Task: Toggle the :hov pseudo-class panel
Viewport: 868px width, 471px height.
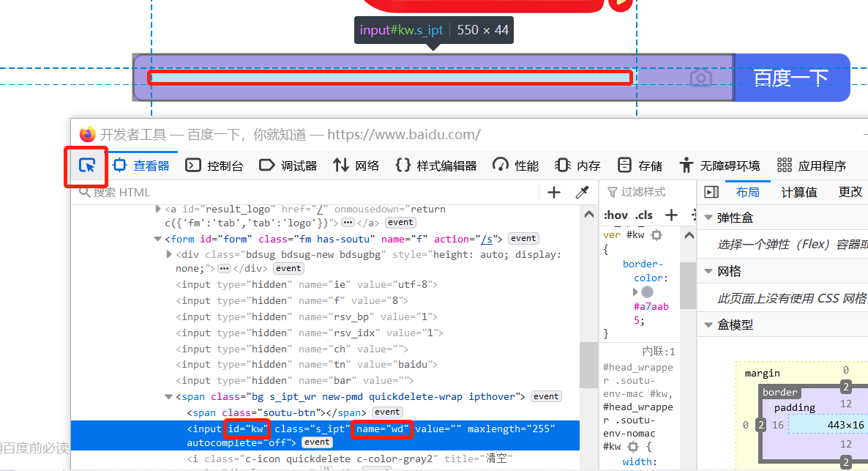Action: click(x=616, y=215)
